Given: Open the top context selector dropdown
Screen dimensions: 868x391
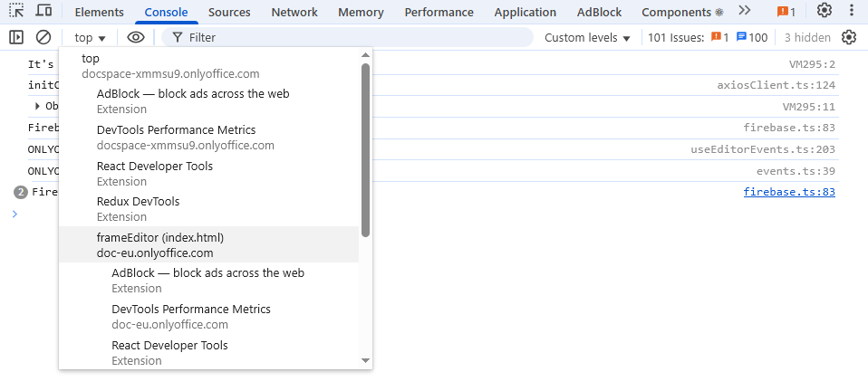Looking at the screenshot, I should (x=91, y=38).
